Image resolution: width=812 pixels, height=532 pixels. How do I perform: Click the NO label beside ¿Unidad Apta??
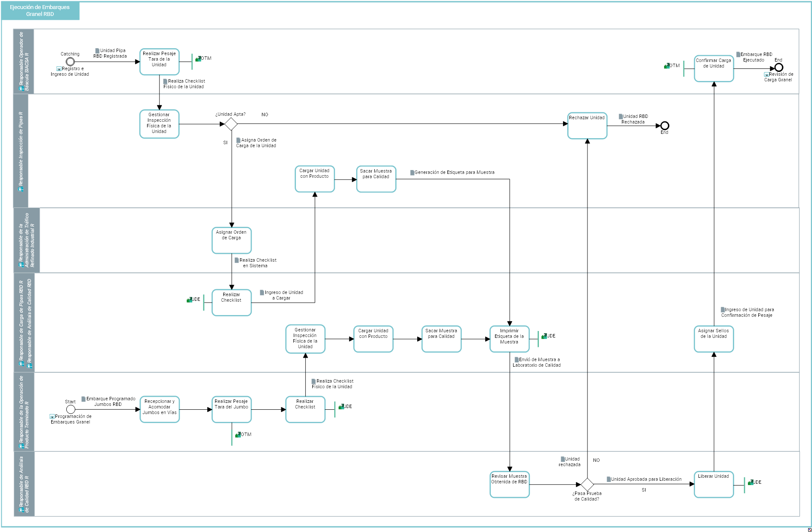tap(265, 114)
